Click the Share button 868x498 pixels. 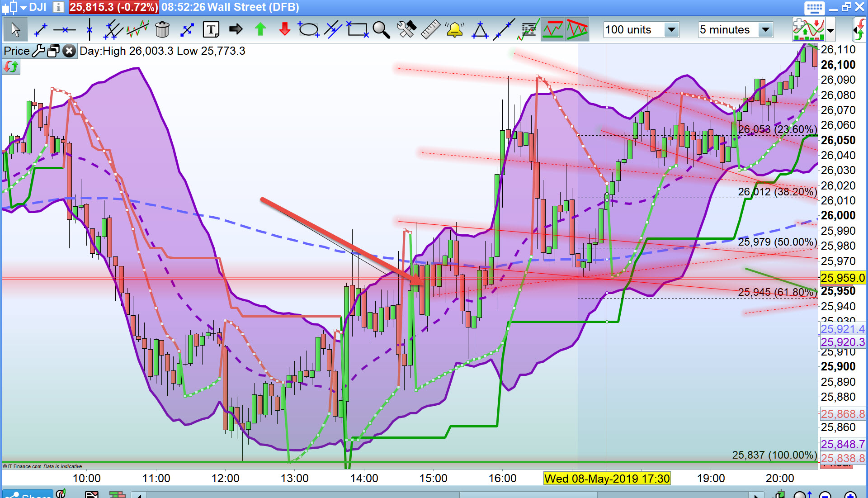pos(28,495)
